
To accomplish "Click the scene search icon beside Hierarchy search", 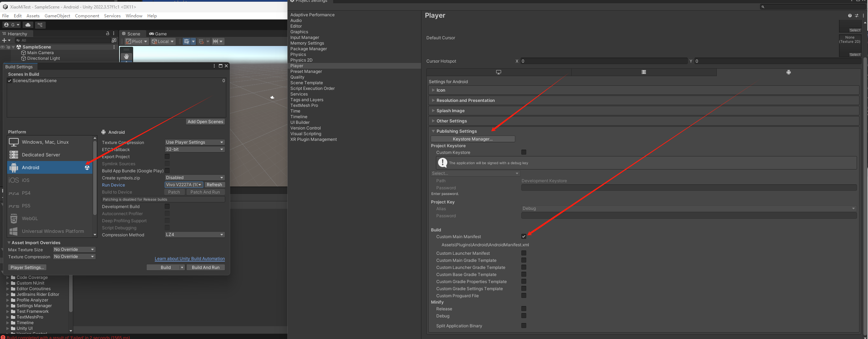I will click(x=114, y=40).
